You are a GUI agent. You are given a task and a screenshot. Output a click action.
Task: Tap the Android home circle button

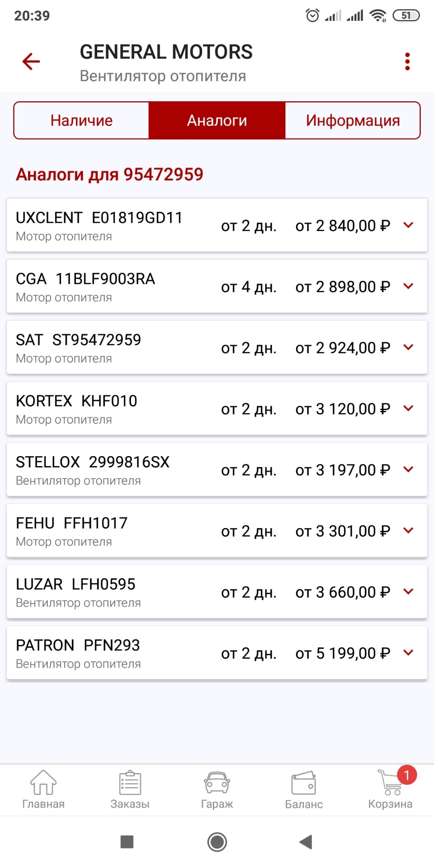tap(217, 842)
